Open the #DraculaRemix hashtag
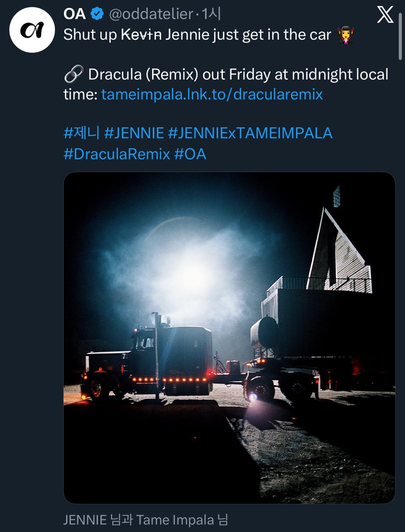The height and width of the screenshot is (532, 405). [x=117, y=154]
